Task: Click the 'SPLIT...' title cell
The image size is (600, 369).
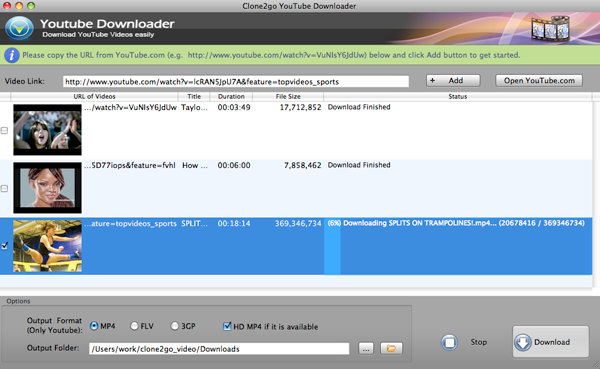Action: [194, 224]
